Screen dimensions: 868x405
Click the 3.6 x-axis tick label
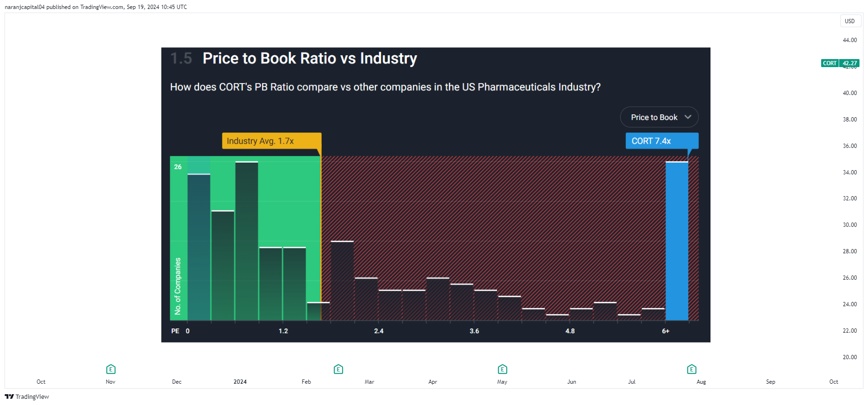coord(474,331)
